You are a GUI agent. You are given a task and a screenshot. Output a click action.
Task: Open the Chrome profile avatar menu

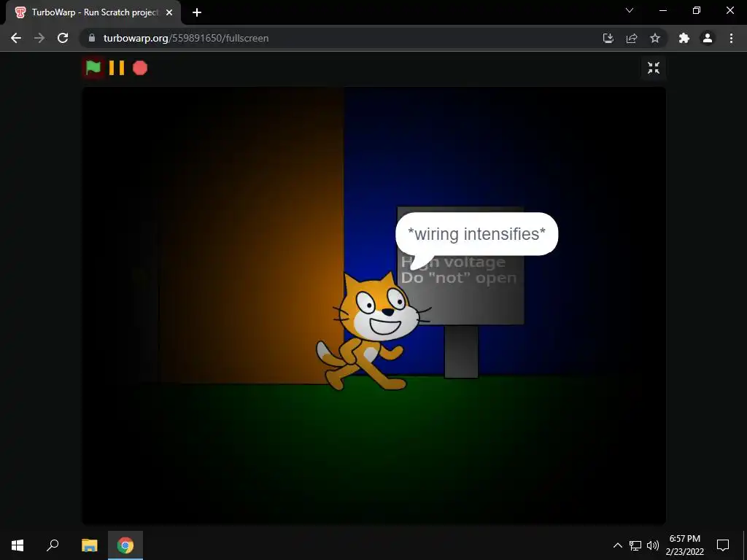pos(708,38)
